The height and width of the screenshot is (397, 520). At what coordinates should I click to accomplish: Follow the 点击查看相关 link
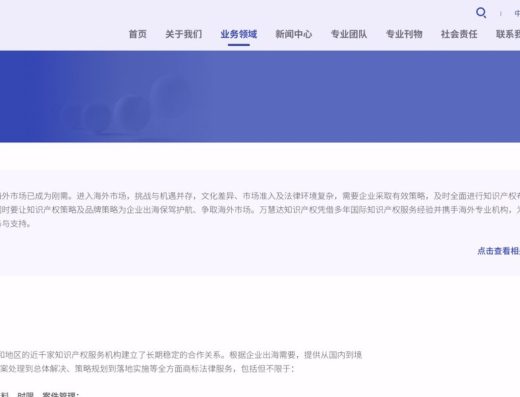499,251
